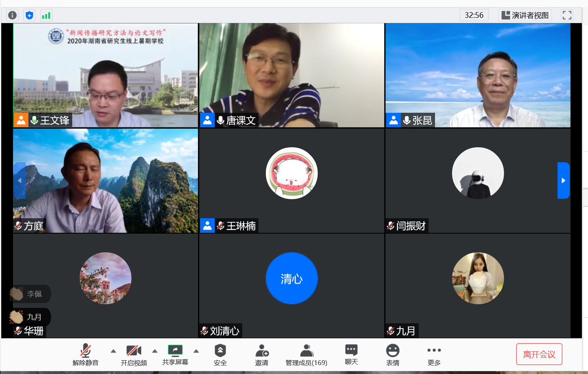This screenshot has width=588, height=374.
Task: Select 唐课文's video tile
Action: [x=291, y=75]
